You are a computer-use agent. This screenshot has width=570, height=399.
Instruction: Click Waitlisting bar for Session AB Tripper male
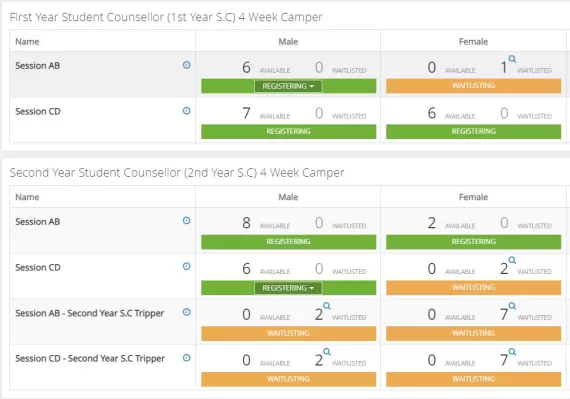click(289, 334)
